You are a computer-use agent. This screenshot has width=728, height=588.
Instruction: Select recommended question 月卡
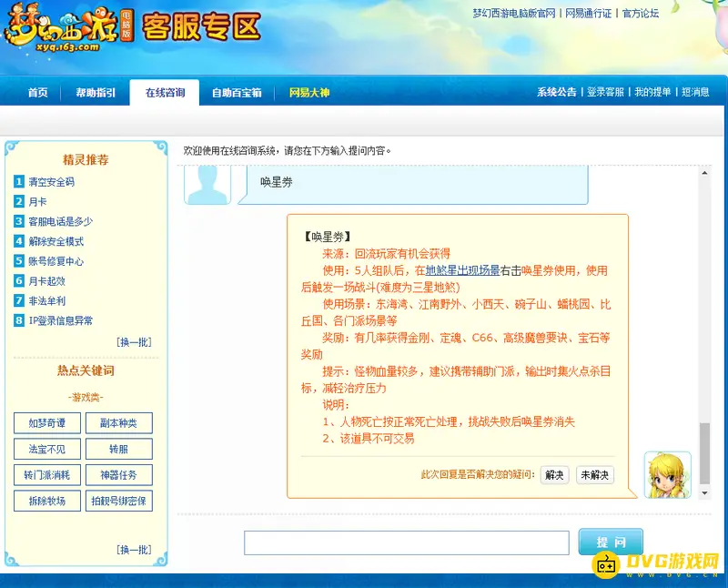click(37, 201)
